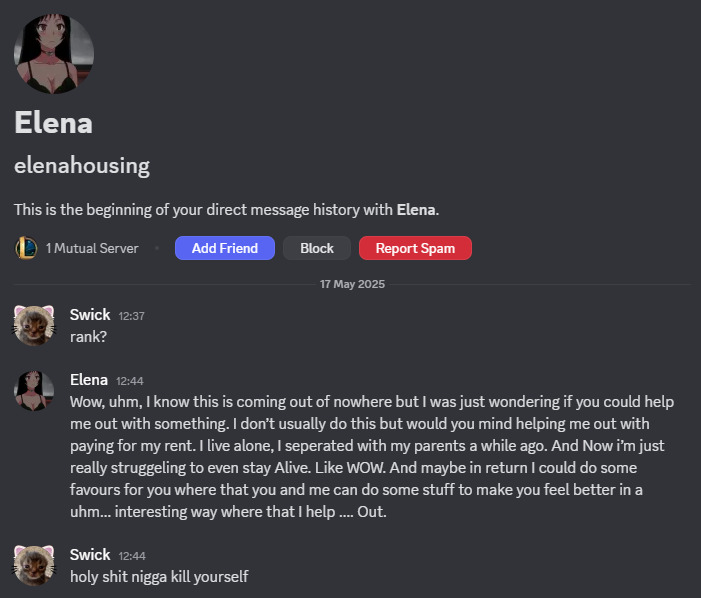Open Elena's large profile avatar
This screenshot has height=598, width=701.
click(54, 54)
